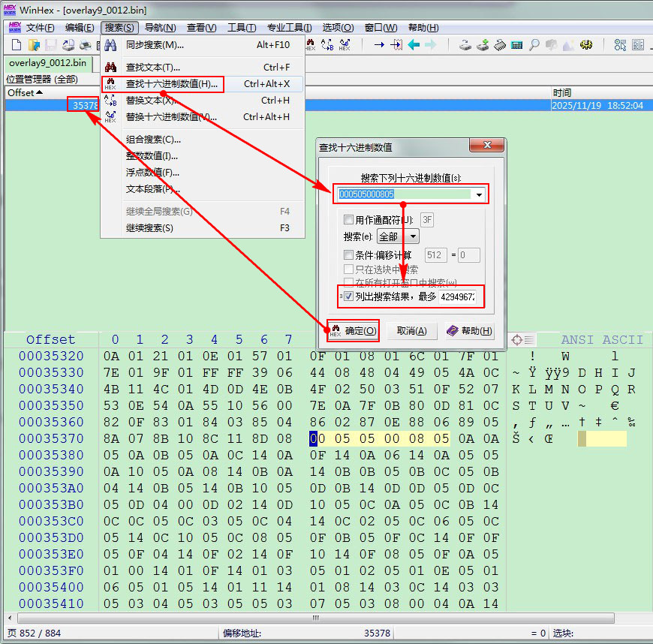Click the Replace Hex Values toolbar icon
653x644 pixels.
coord(345,44)
